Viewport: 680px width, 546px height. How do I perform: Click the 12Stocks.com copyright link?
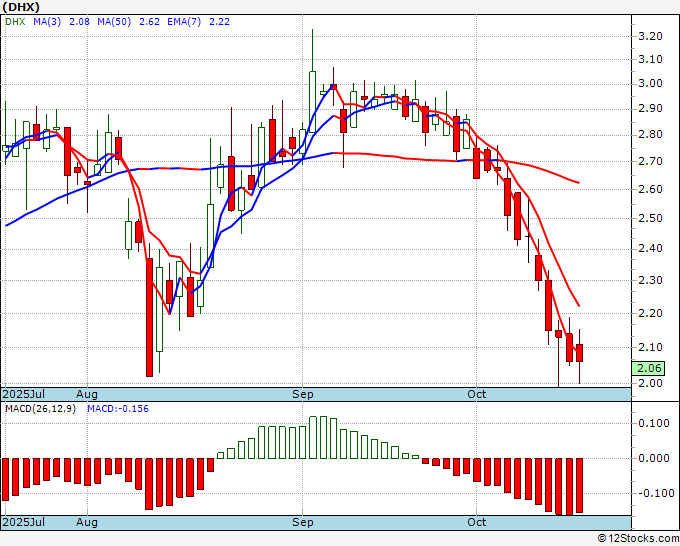(x=638, y=538)
